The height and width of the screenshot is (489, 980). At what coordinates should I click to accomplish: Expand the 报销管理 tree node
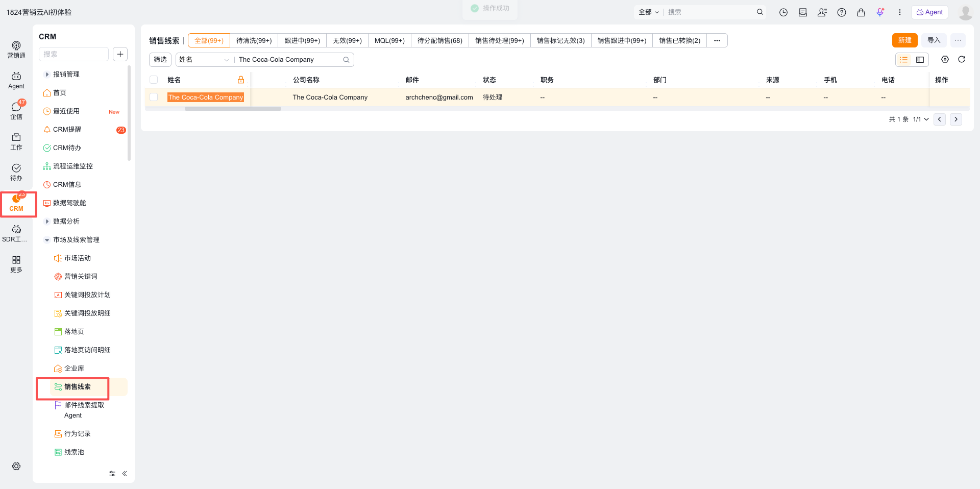point(47,75)
